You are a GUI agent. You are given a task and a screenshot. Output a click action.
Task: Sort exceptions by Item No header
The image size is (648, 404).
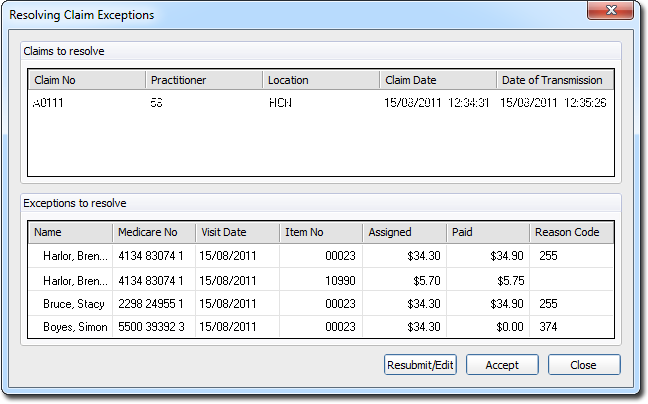point(319,232)
